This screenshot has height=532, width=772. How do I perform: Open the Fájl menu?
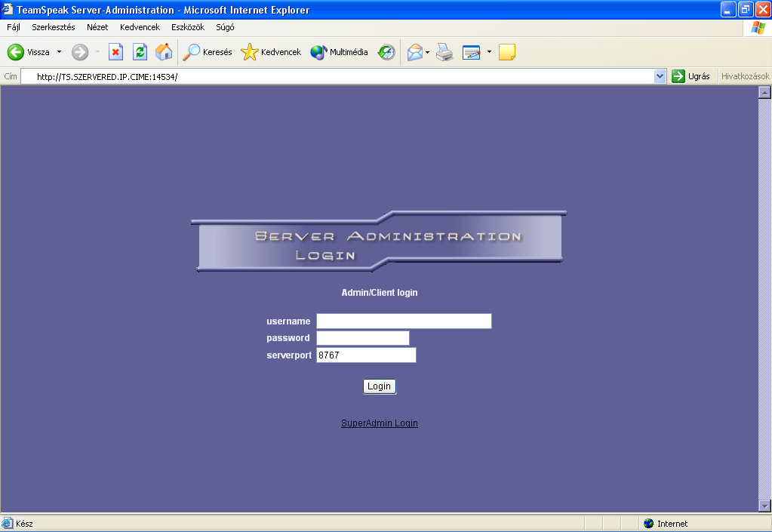[14, 27]
